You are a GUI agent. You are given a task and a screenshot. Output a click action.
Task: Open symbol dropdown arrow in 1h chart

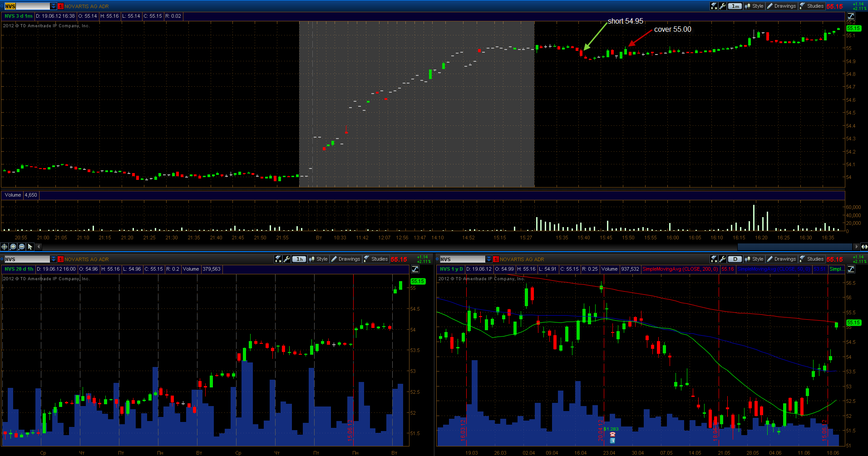tap(53, 259)
